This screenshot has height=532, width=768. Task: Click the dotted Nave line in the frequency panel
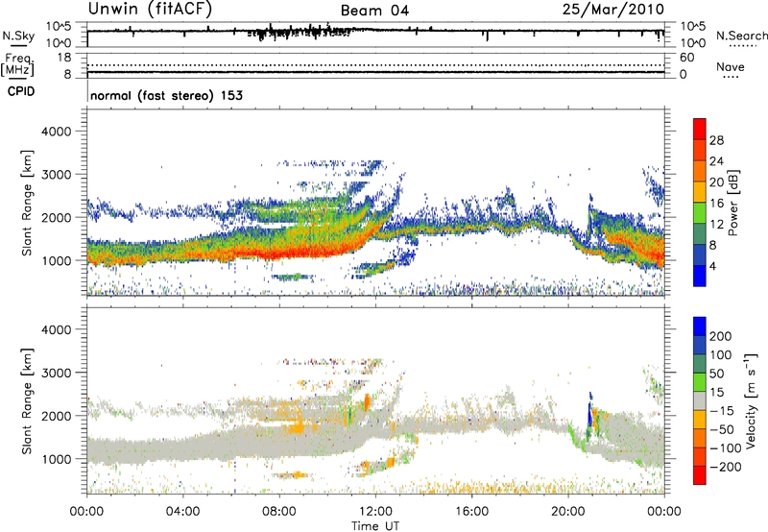coord(375,65)
